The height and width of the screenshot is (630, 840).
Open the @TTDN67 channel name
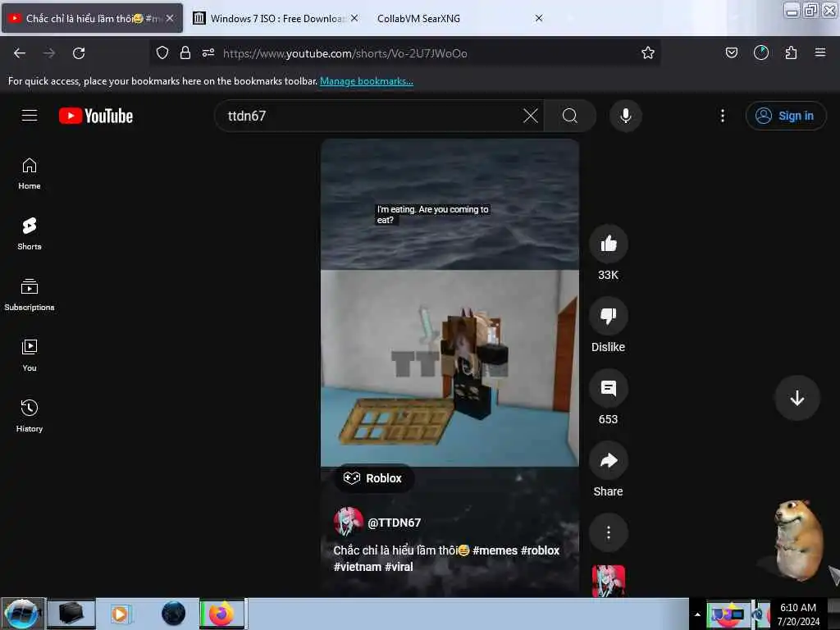click(394, 523)
